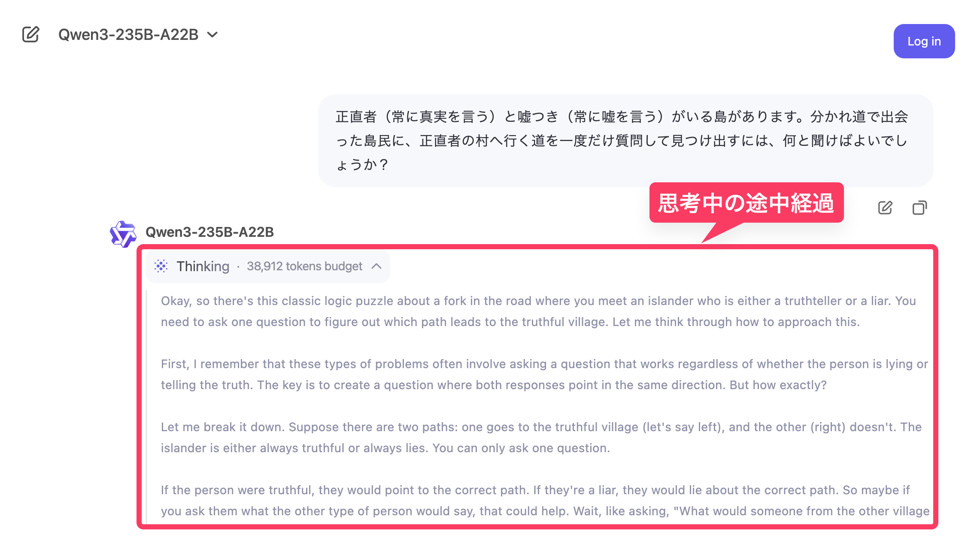
Task: Click the paragraph starting "Let me break it down"
Action: coord(541,438)
